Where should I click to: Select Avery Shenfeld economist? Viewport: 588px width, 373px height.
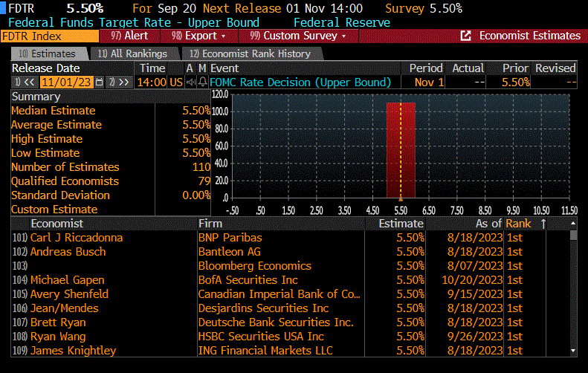click(x=69, y=294)
